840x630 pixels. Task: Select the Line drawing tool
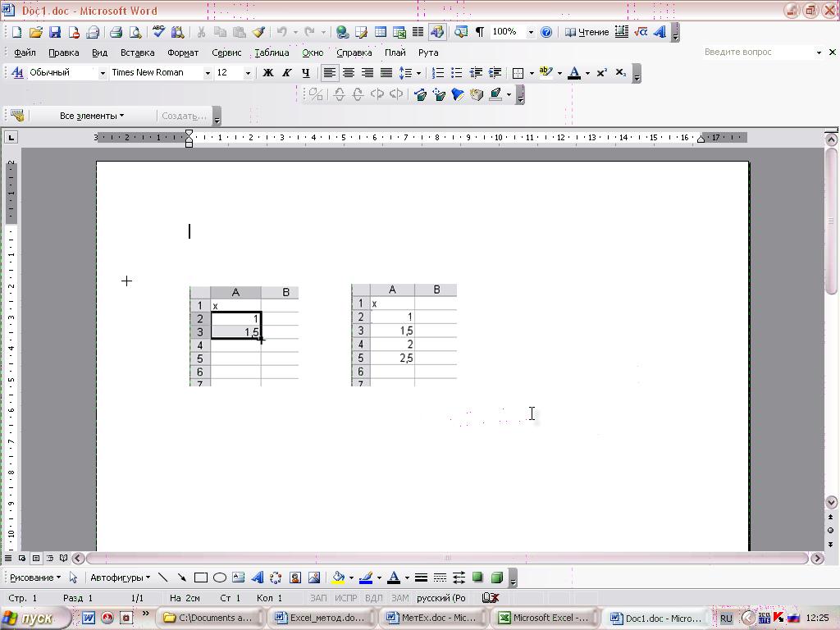click(163, 577)
